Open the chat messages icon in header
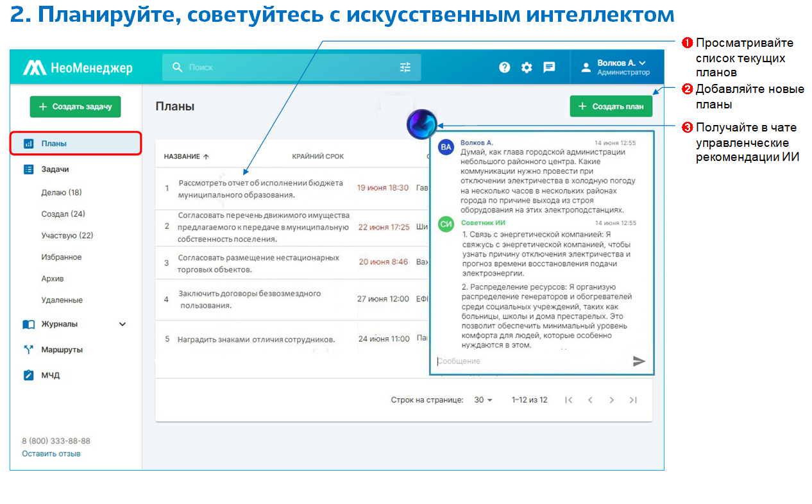812x504 pixels. pyautogui.click(x=549, y=67)
